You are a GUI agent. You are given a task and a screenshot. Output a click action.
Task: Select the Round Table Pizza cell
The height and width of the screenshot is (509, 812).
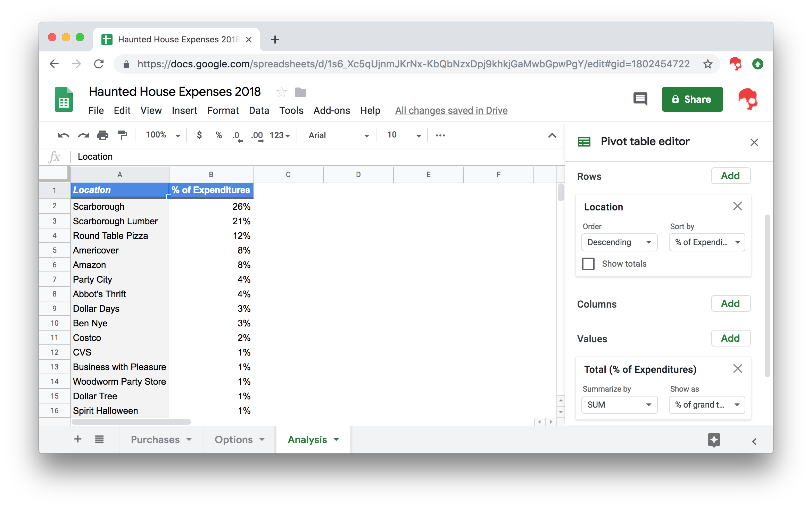click(x=120, y=236)
